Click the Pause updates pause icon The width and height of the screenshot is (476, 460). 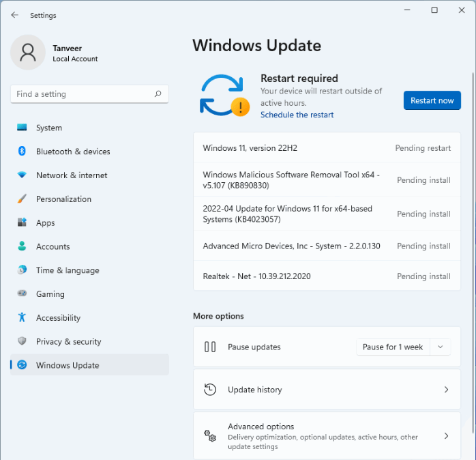(x=210, y=347)
